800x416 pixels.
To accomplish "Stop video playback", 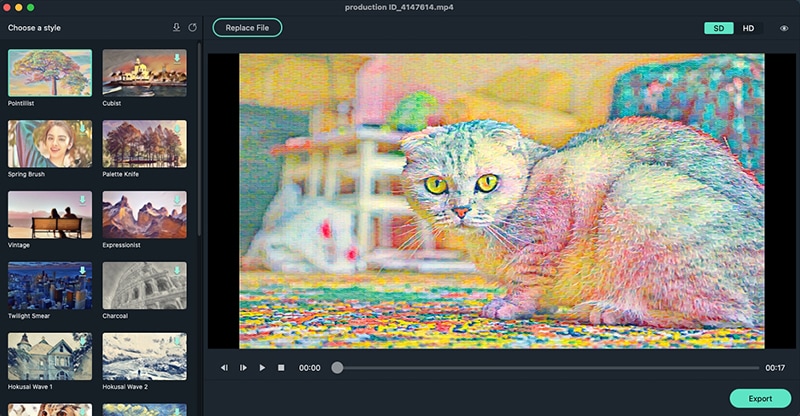I will pos(281,368).
